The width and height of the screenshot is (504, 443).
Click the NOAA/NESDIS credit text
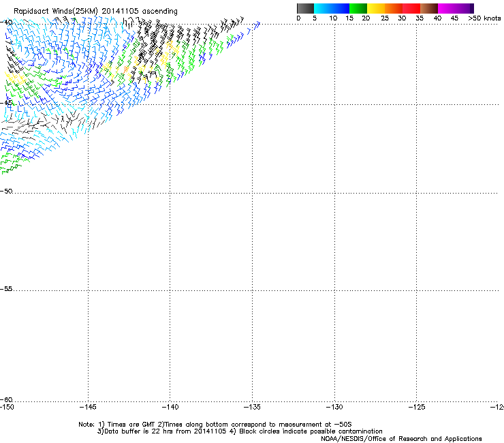pos(401,439)
